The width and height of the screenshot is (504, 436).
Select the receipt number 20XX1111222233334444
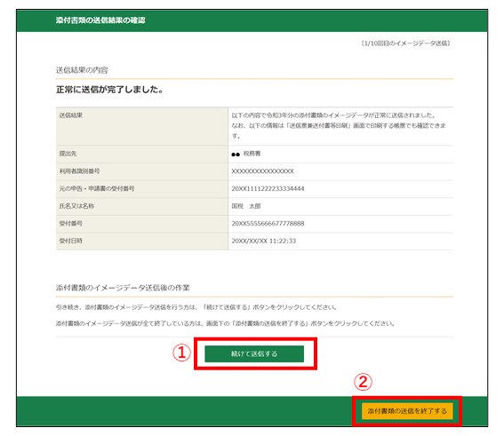click(268, 188)
